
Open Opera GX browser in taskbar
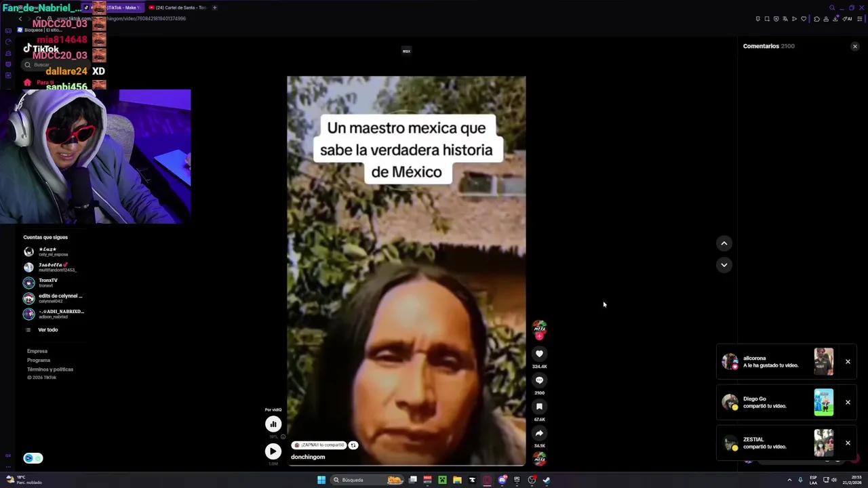pos(487,480)
